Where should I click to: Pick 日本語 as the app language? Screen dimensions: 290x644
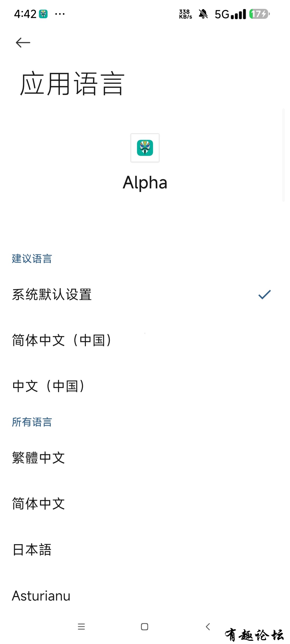coord(145,550)
